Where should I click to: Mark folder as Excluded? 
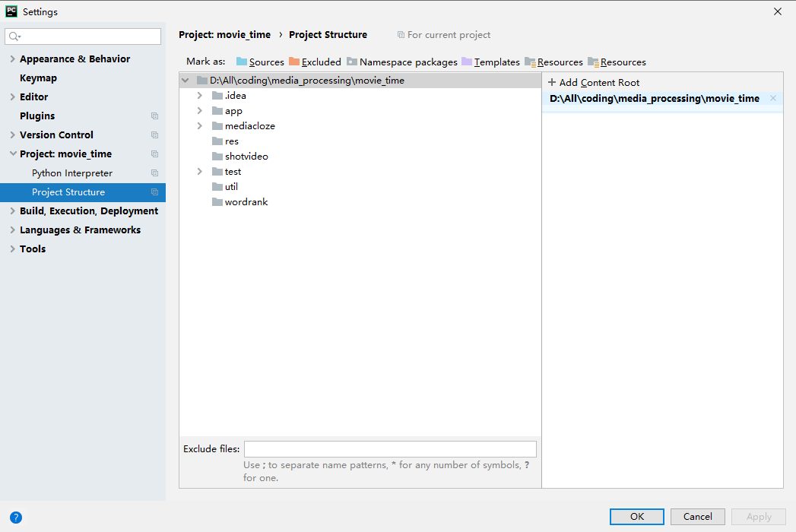(x=315, y=62)
